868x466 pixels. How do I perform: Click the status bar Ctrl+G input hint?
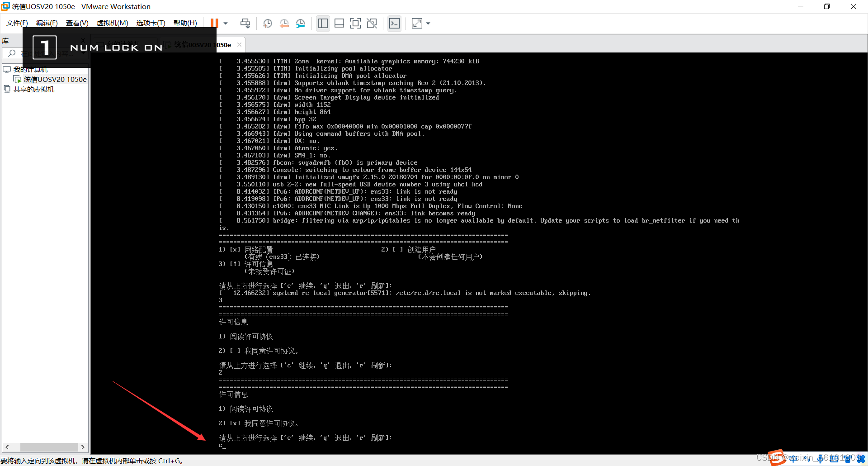[x=92, y=461]
